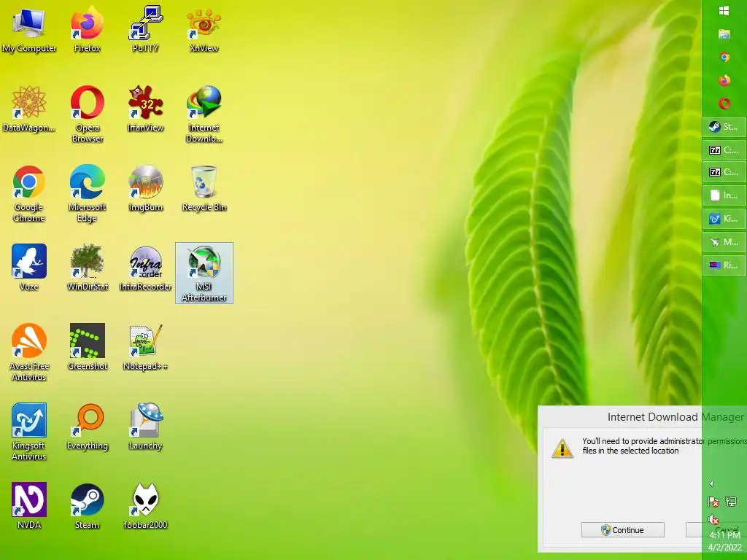Select the IrfanView desktop shortcut
The height and width of the screenshot is (560, 747).
pos(145,109)
